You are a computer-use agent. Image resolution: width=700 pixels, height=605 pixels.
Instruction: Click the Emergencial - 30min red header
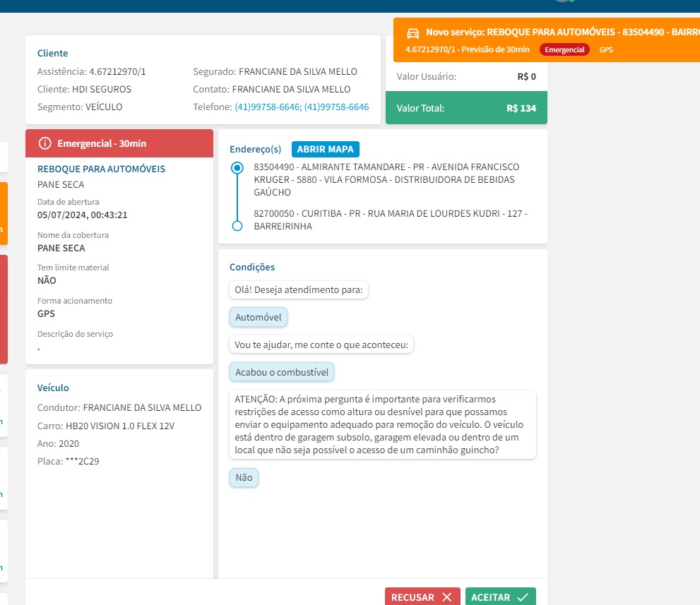(119, 143)
